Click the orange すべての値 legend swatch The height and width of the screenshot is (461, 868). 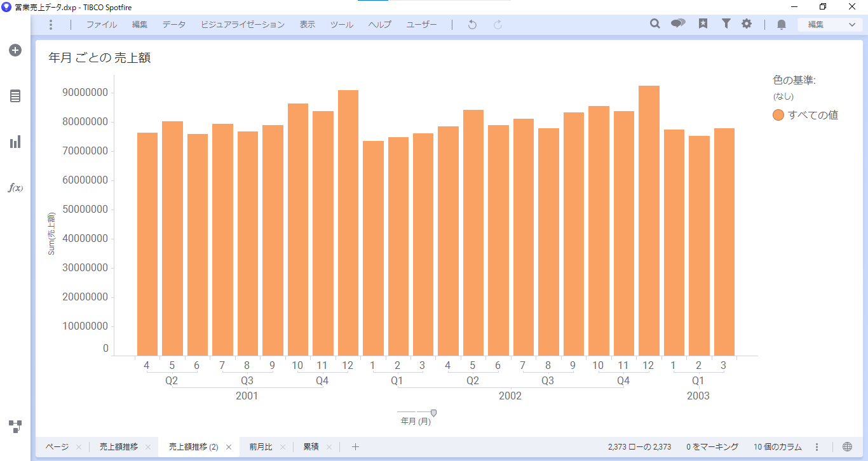coord(778,115)
